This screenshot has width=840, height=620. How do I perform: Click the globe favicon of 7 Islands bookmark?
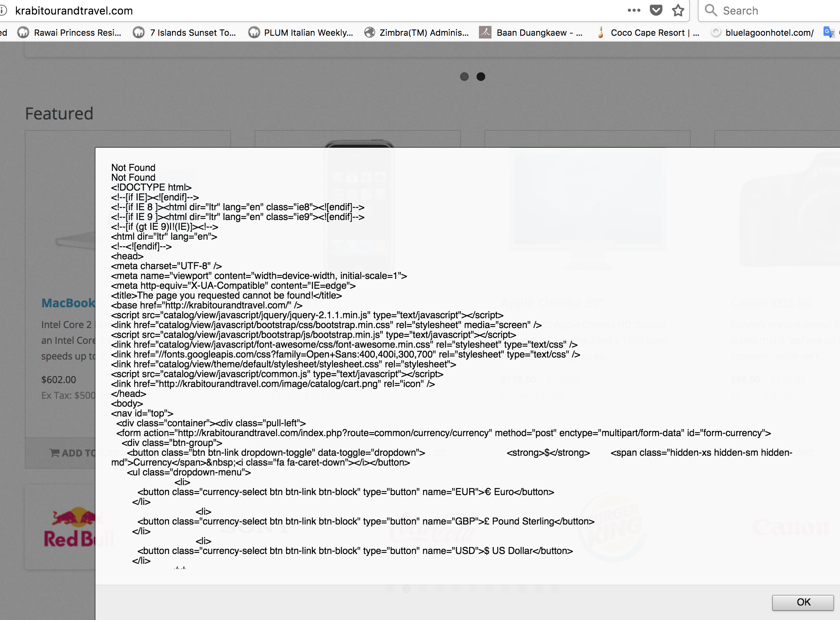click(138, 32)
